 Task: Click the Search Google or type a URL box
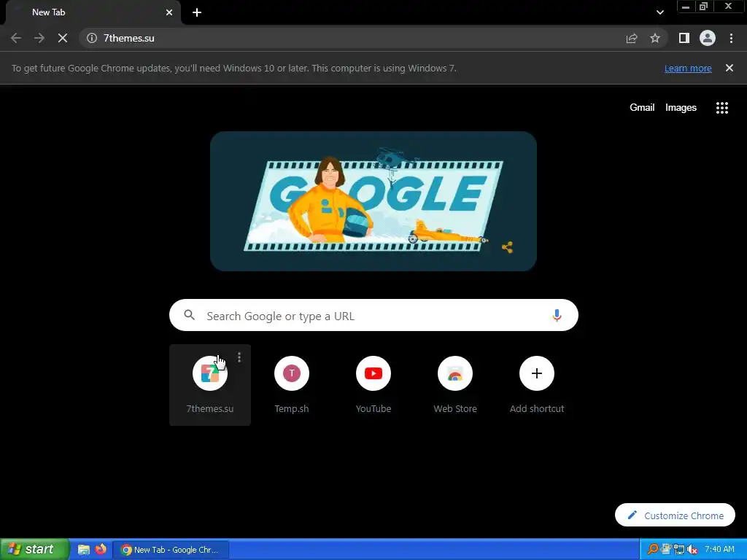[373, 315]
